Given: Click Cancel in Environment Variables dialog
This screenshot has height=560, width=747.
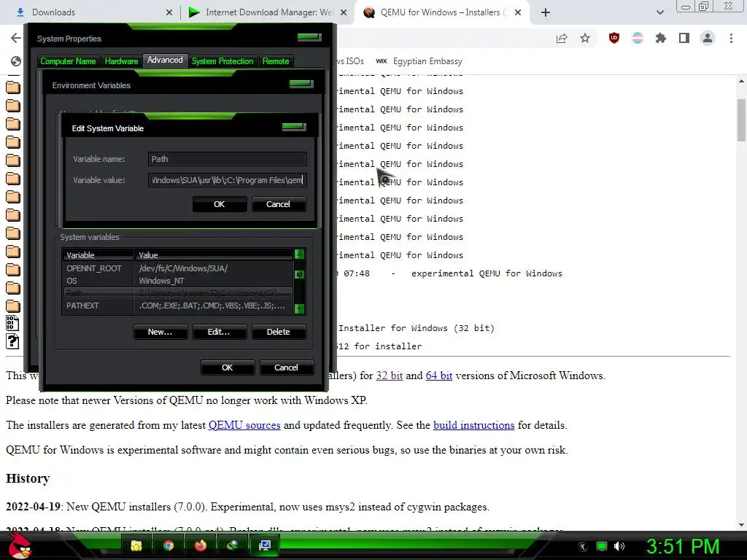Looking at the screenshot, I should coord(286,367).
